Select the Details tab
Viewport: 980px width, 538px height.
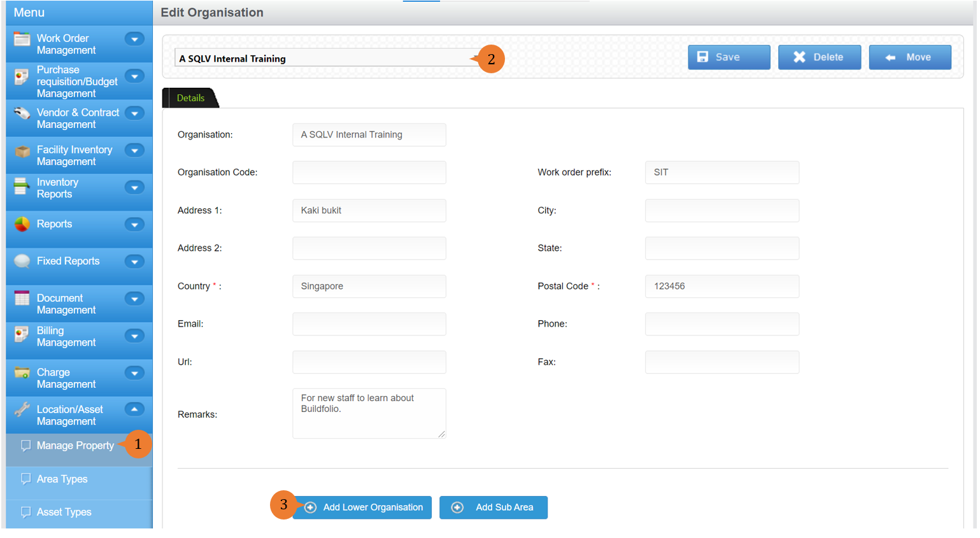point(190,98)
